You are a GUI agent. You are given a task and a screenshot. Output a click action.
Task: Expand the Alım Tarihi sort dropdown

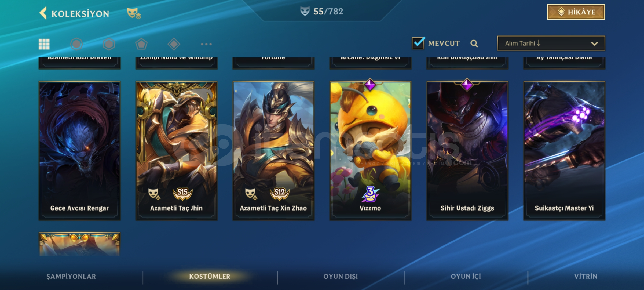pos(551,43)
